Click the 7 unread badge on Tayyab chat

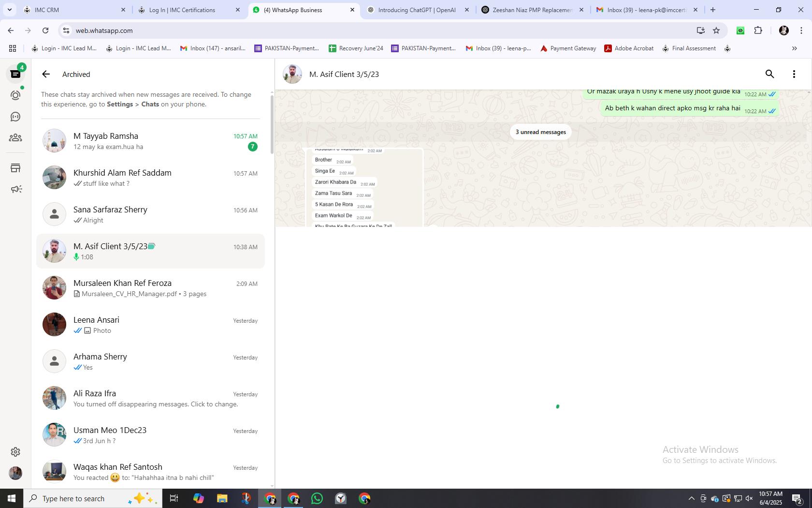[x=253, y=147]
